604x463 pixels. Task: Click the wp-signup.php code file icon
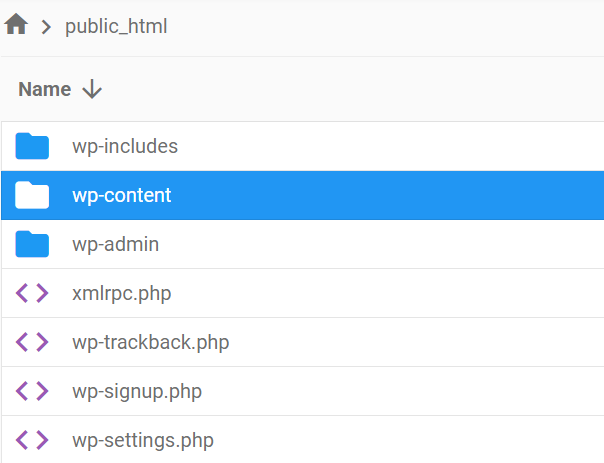coord(32,391)
